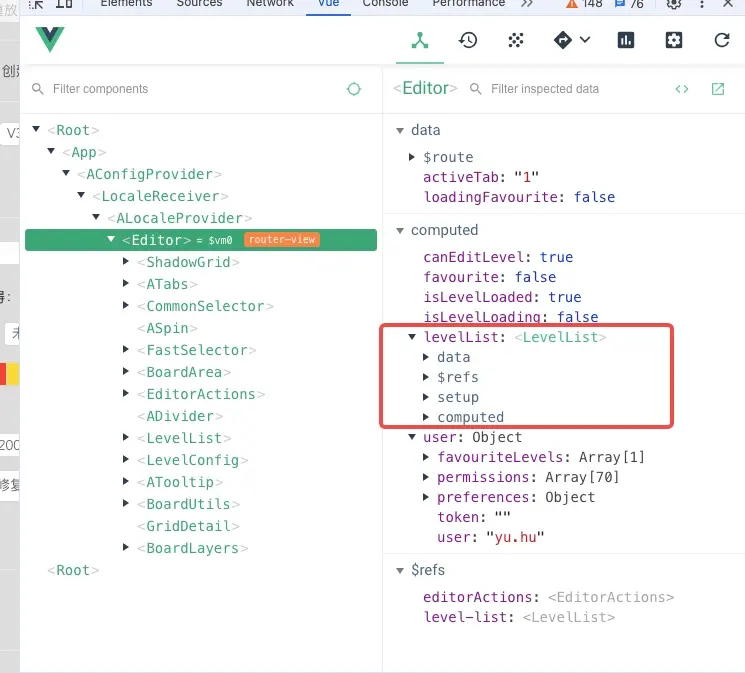Select the BoardUtils component
The height and width of the screenshot is (673, 745).
(188, 504)
